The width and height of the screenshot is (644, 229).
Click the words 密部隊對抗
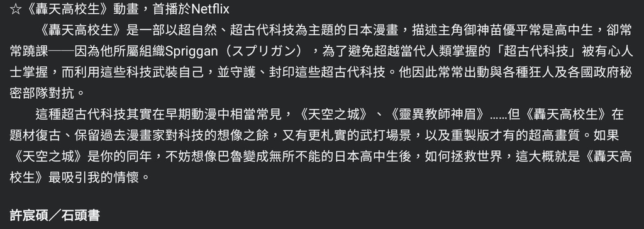[x=42, y=93]
